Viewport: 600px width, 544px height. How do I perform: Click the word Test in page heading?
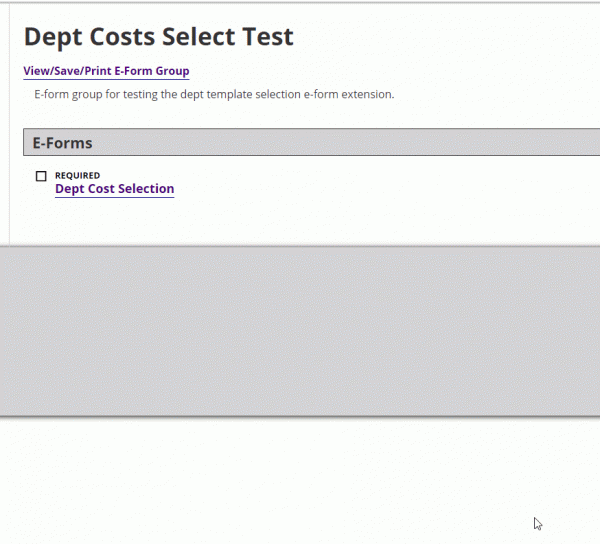coord(268,37)
